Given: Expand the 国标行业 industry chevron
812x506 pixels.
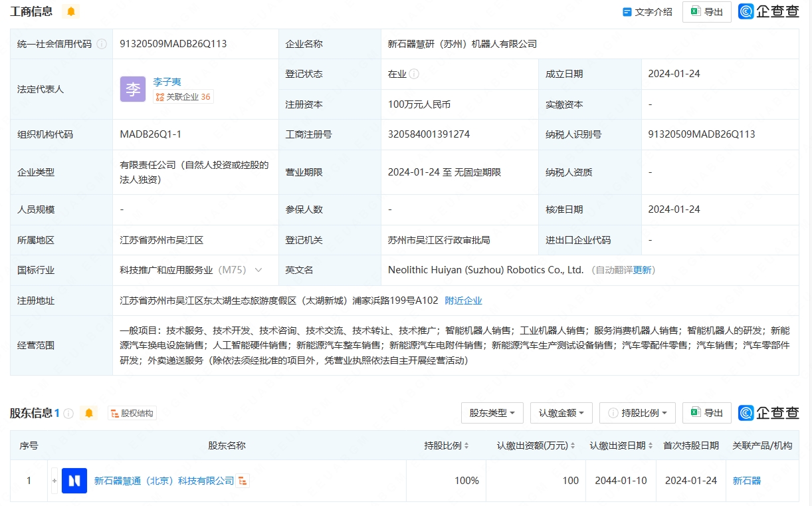Looking at the screenshot, I should [x=258, y=270].
